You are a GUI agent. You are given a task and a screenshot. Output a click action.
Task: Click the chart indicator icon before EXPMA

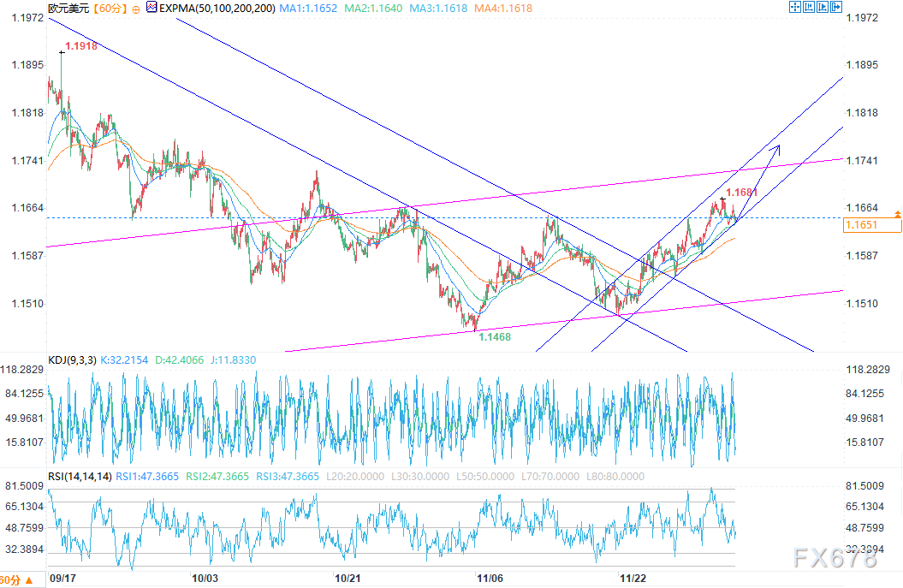point(151,8)
